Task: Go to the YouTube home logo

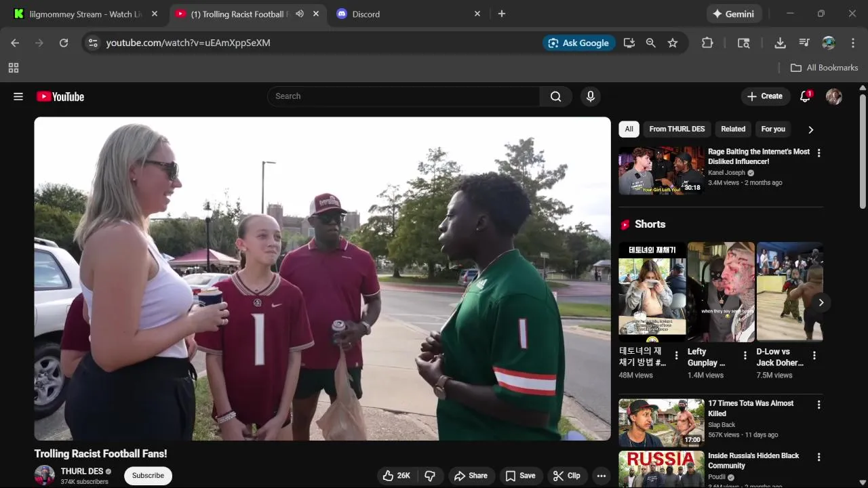Action: (x=60, y=96)
